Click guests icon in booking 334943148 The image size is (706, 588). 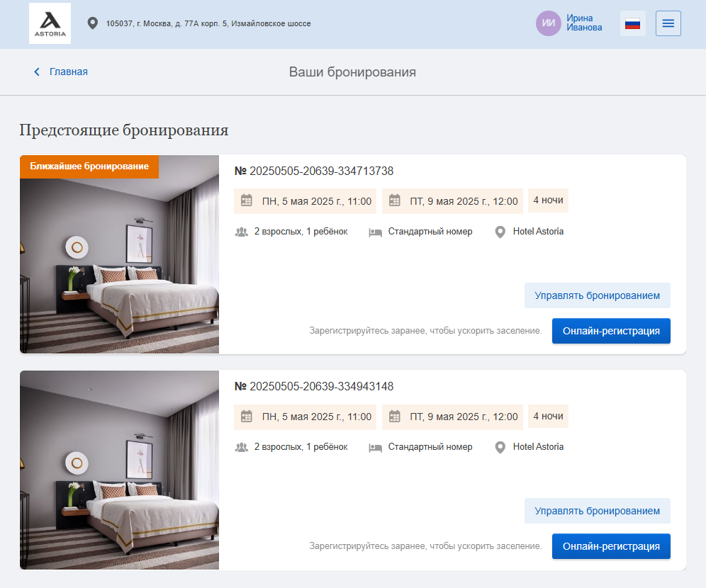241,448
